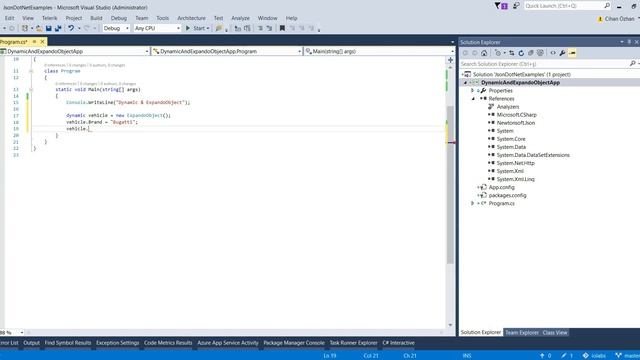Screen dimensions: 640x360
Task: Click the Collapse All icon in Solution Explorer
Action: pyautogui.click(x=531, y=53)
